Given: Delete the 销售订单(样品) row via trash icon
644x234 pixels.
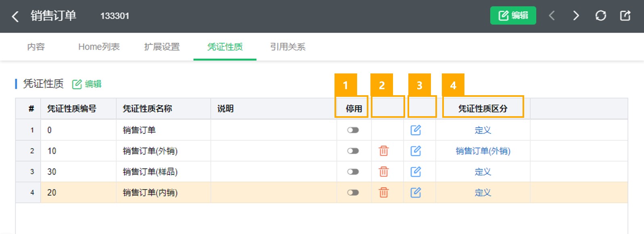Looking at the screenshot, I should 384,171.
